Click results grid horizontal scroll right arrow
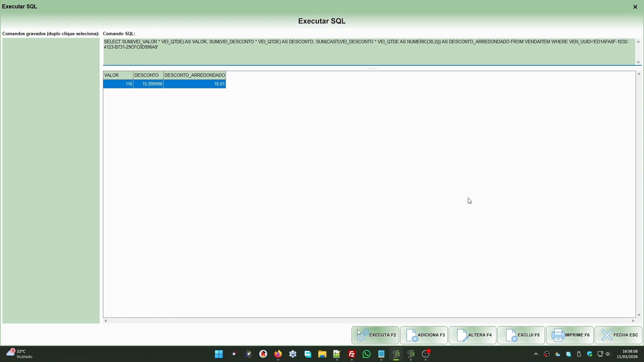The width and height of the screenshot is (644, 362). click(x=633, y=321)
